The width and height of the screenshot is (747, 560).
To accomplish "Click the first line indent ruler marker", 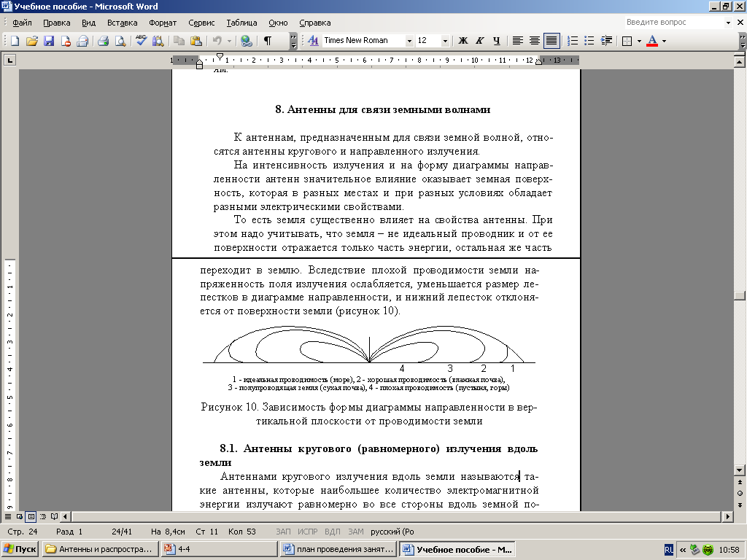I will pyautogui.click(x=220, y=57).
